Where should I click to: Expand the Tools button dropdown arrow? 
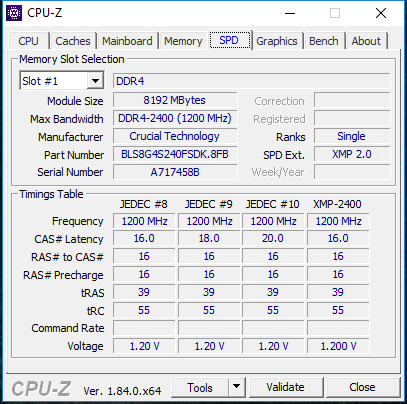click(x=237, y=387)
